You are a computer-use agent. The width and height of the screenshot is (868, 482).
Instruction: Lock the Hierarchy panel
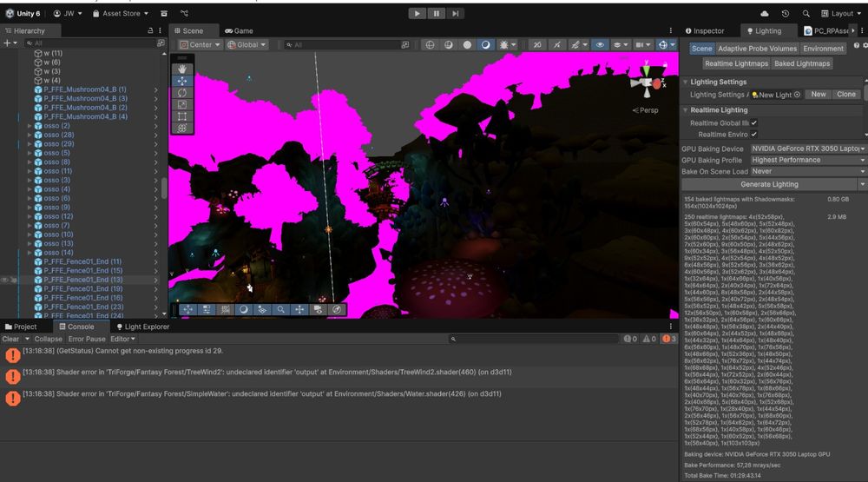pos(150,31)
